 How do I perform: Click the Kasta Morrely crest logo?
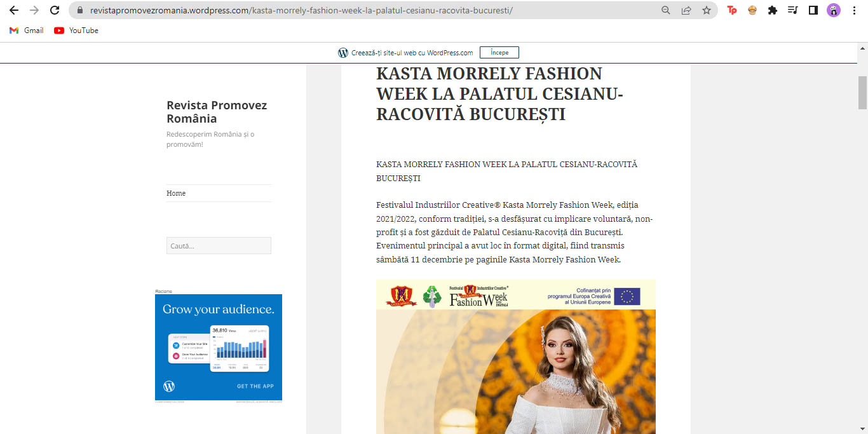point(402,295)
